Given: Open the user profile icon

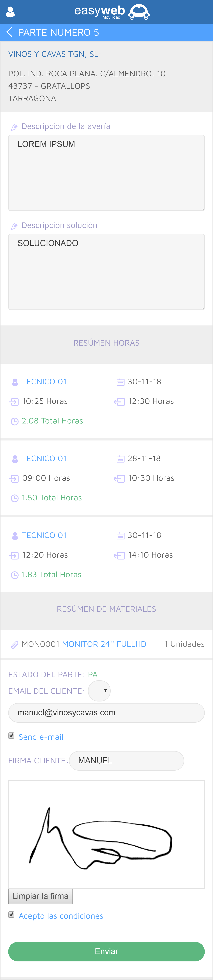Looking at the screenshot, I should [x=11, y=12].
